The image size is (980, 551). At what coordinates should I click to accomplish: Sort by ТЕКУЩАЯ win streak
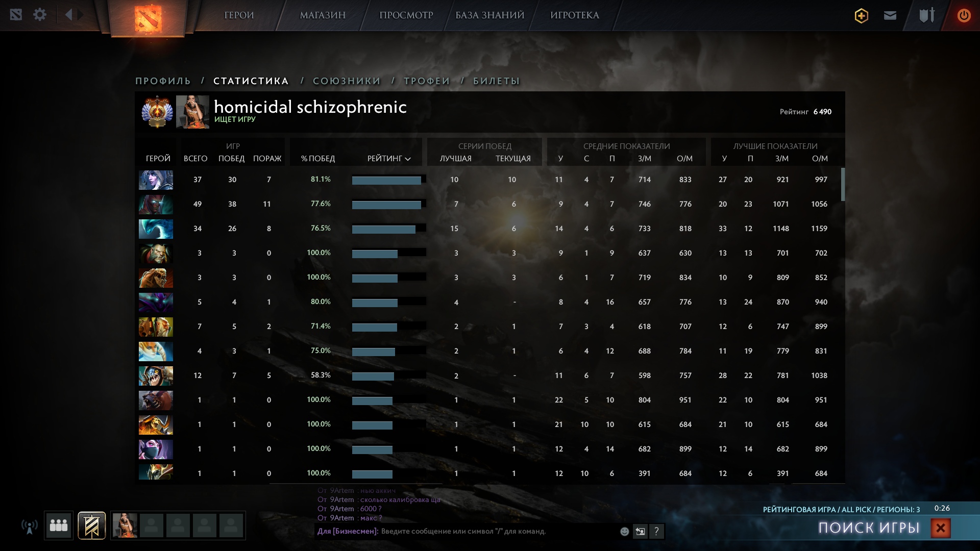point(513,159)
